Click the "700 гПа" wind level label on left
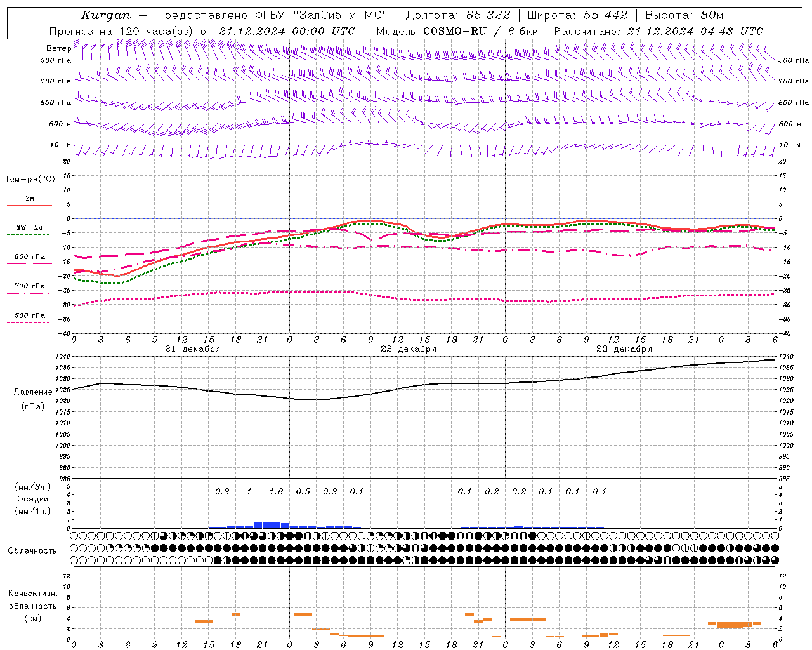The image size is (812, 650). 56,81
